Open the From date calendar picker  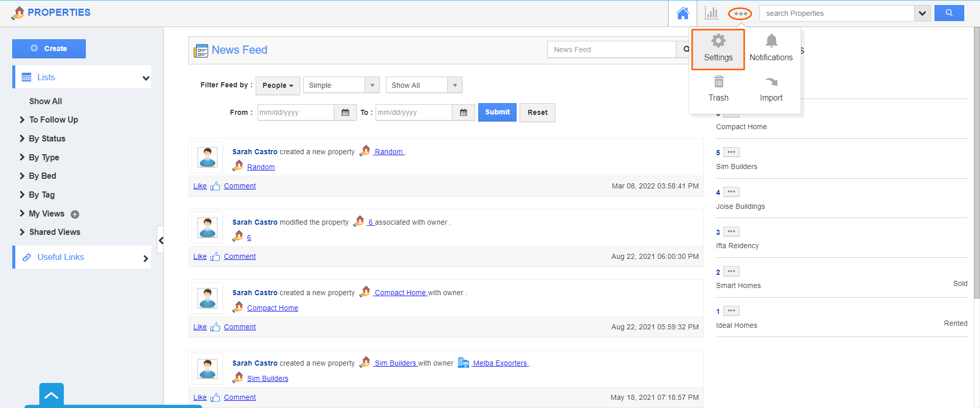tap(346, 112)
